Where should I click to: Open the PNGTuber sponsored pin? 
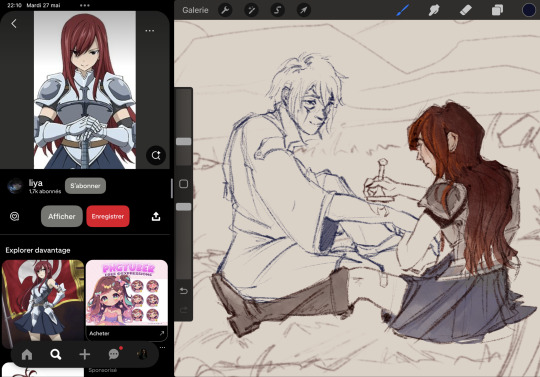(x=127, y=293)
